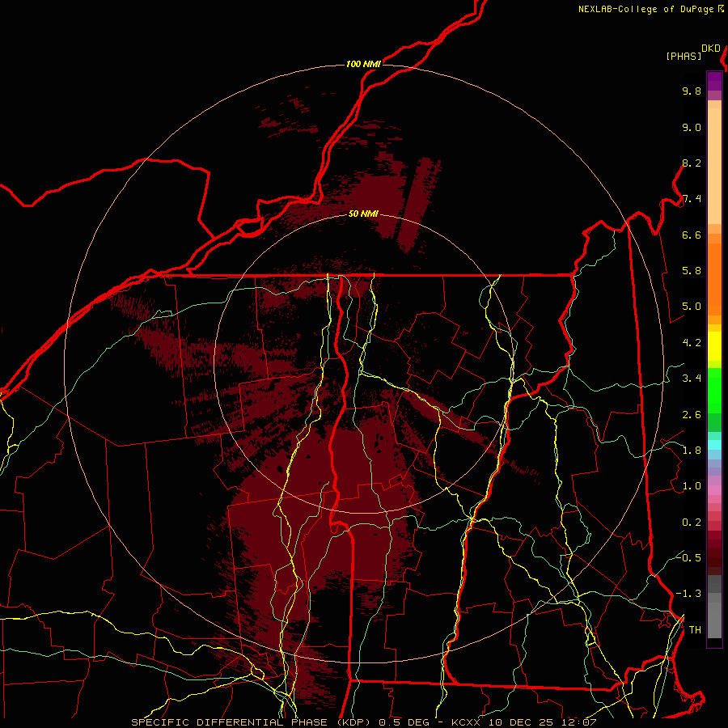Click the 100 NMI range ring label

[x=363, y=64]
